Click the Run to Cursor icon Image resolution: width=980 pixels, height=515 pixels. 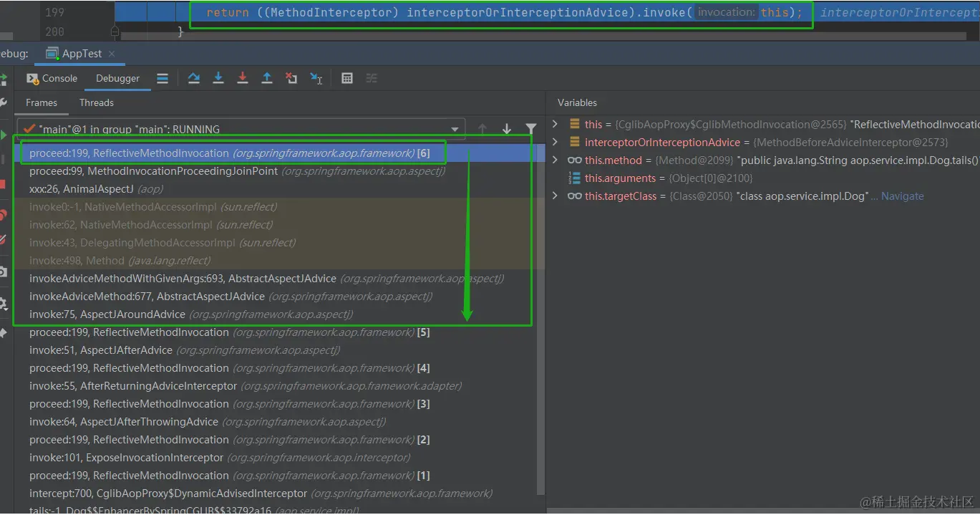pyautogui.click(x=316, y=78)
